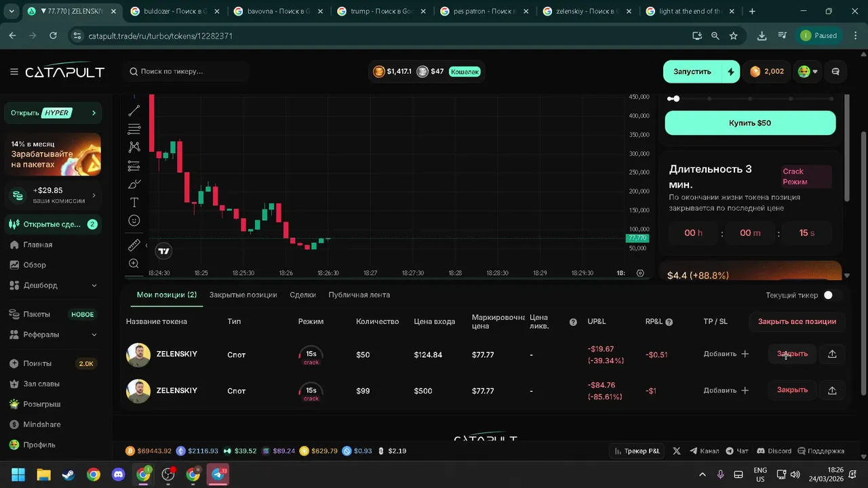Image resolution: width=868 pixels, height=488 pixels.
Task: Open chart settings gear near the time axis
Action: (x=640, y=273)
